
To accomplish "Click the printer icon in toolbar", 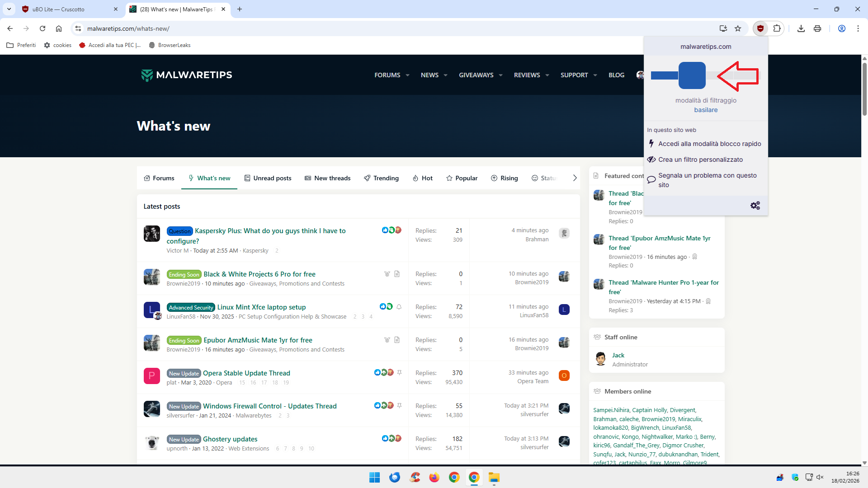I will coord(817,28).
